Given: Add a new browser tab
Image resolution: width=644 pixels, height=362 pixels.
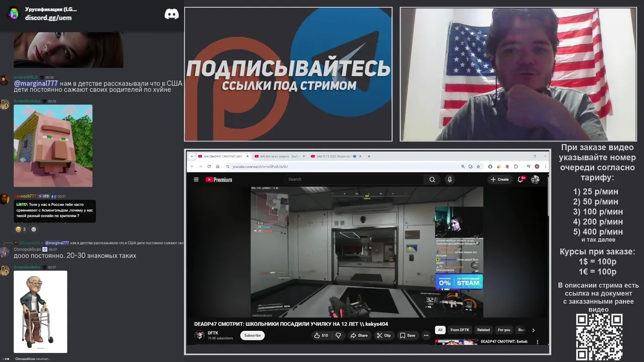Looking at the screenshot, I should click(369, 156).
